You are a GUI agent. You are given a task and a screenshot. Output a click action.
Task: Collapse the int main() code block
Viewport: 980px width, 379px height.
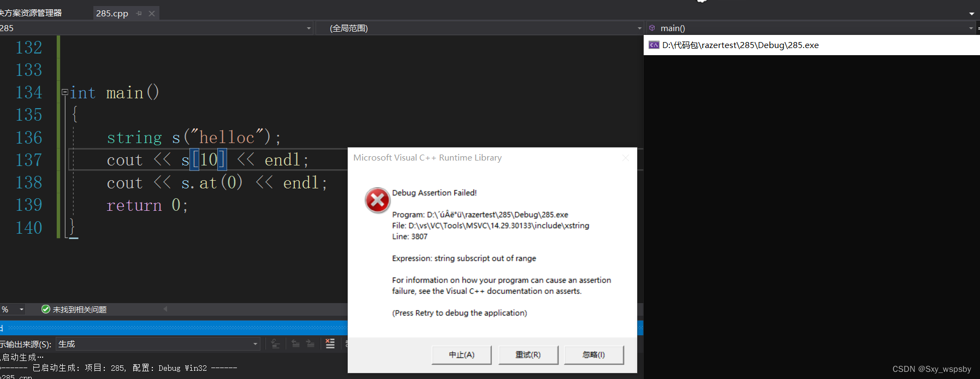coord(65,92)
